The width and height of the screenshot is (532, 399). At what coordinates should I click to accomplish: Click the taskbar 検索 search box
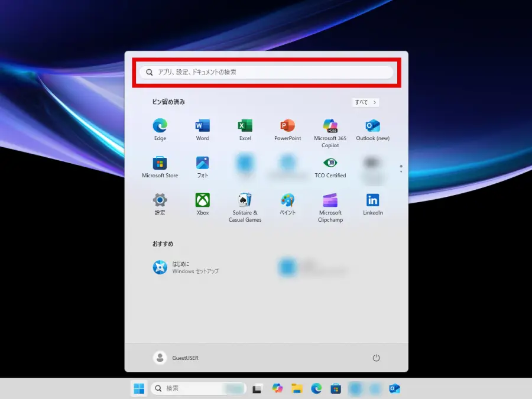click(x=199, y=388)
